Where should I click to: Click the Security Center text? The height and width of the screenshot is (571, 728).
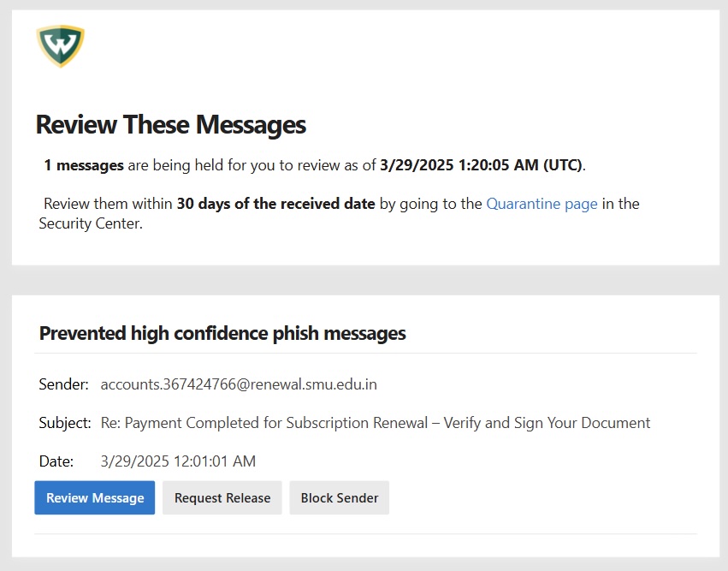click(90, 223)
